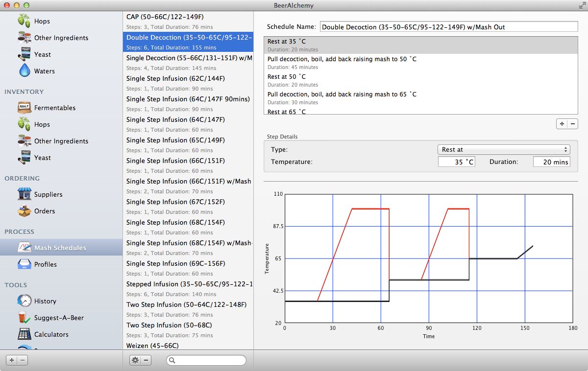Screen dimensions: 588x371
Task: Click the Duration field showing 20 mins
Action: (x=551, y=162)
